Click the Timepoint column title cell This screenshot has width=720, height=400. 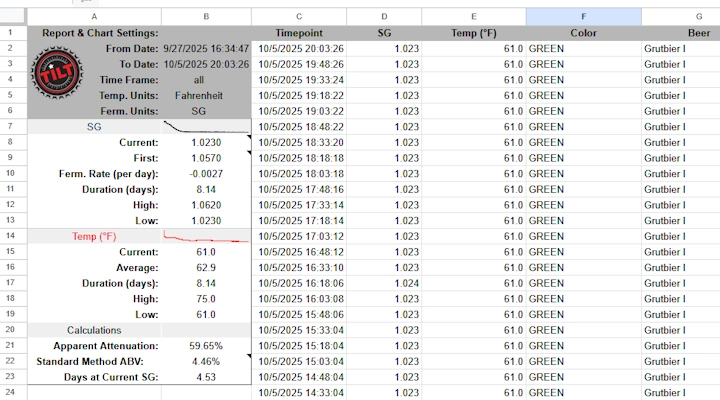(299, 33)
